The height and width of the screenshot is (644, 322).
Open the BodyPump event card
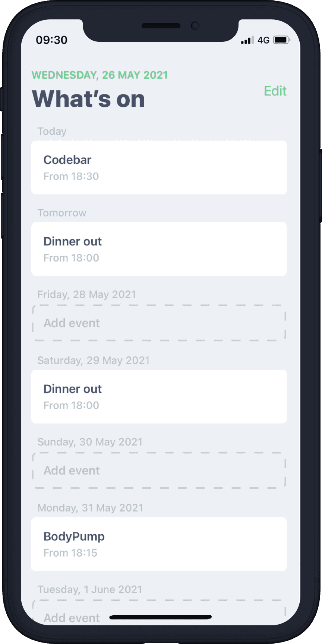[159, 544]
